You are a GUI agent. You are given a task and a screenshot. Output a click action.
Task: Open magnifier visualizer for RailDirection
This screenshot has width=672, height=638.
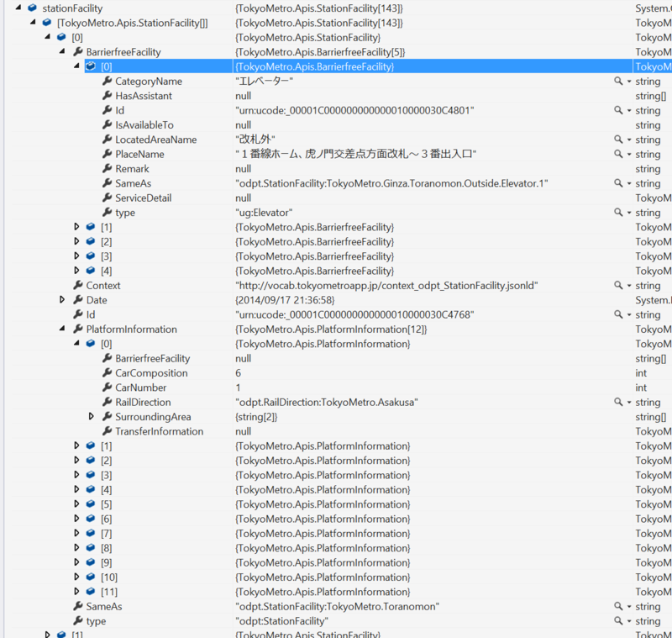(618, 401)
